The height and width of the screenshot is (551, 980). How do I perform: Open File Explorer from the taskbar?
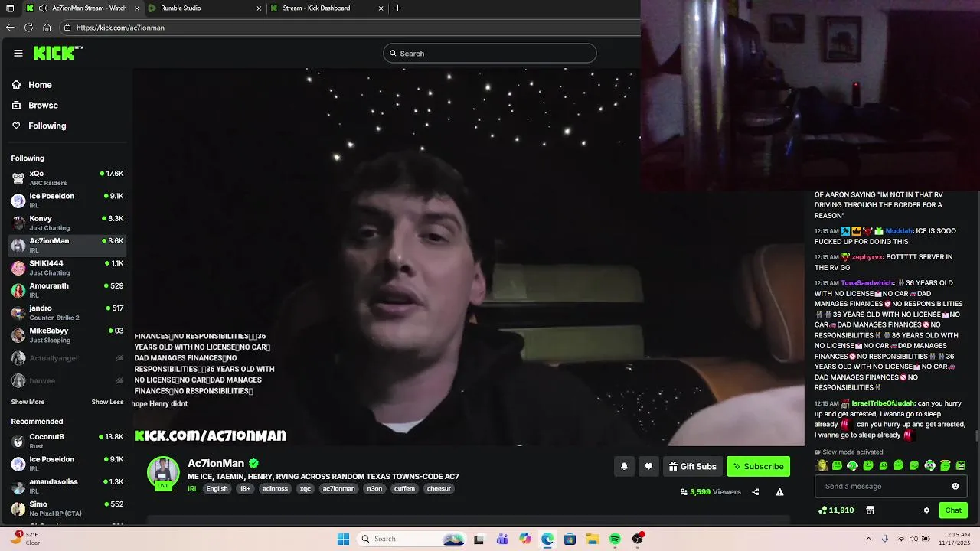point(593,539)
